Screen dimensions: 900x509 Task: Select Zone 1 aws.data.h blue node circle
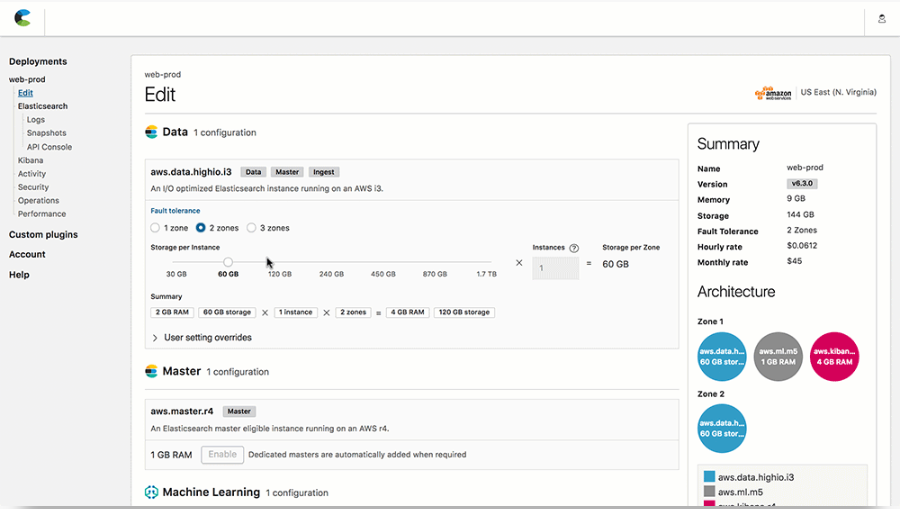pos(721,356)
